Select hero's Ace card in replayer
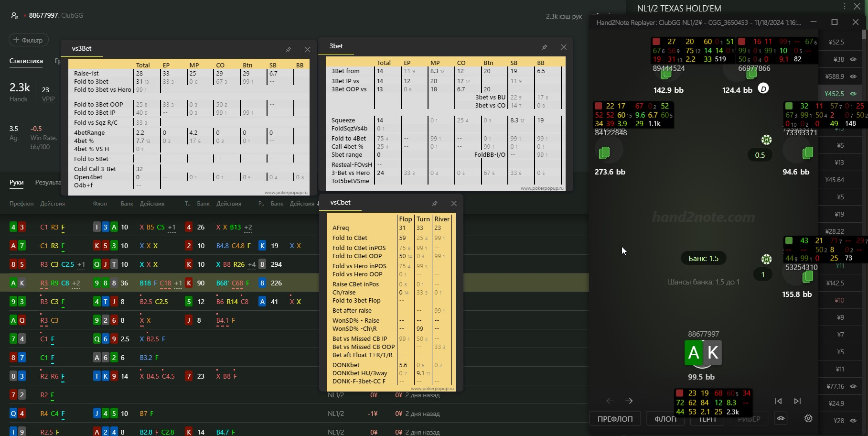 694,353
